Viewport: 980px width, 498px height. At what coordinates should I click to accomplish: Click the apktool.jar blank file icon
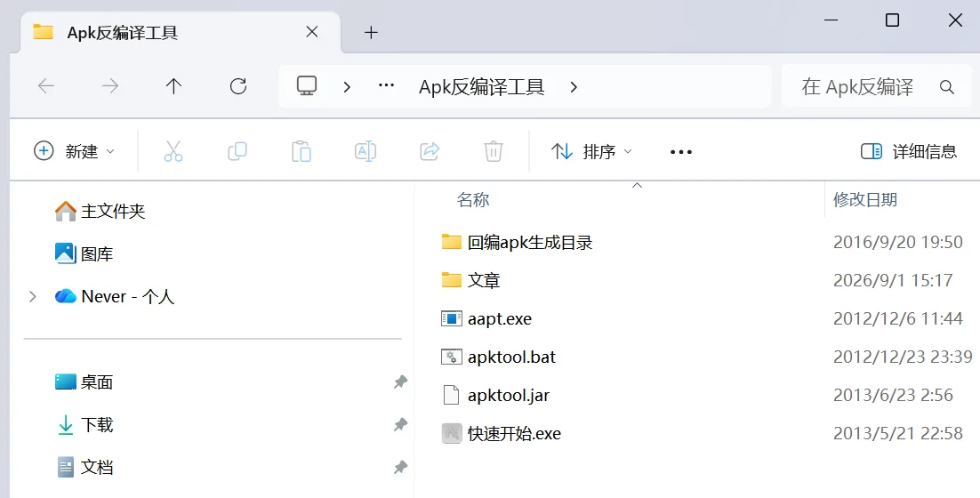[451, 395]
